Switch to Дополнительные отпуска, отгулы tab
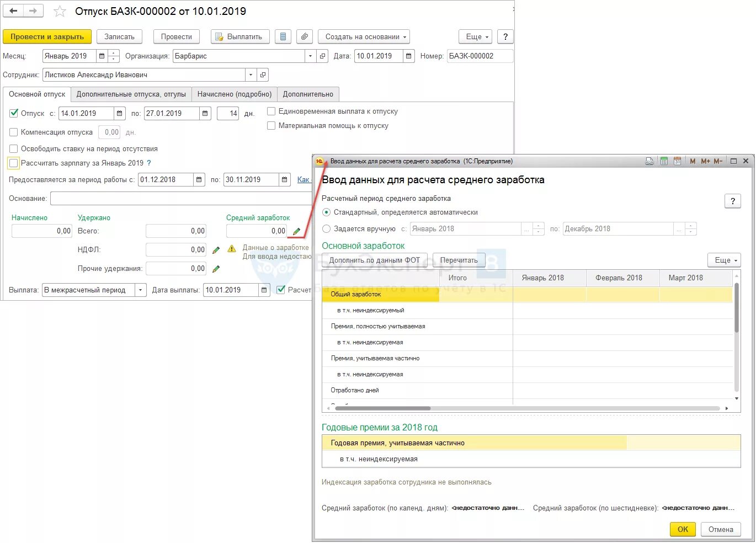Image resolution: width=756 pixels, height=543 pixels. pyautogui.click(x=131, y=94)
